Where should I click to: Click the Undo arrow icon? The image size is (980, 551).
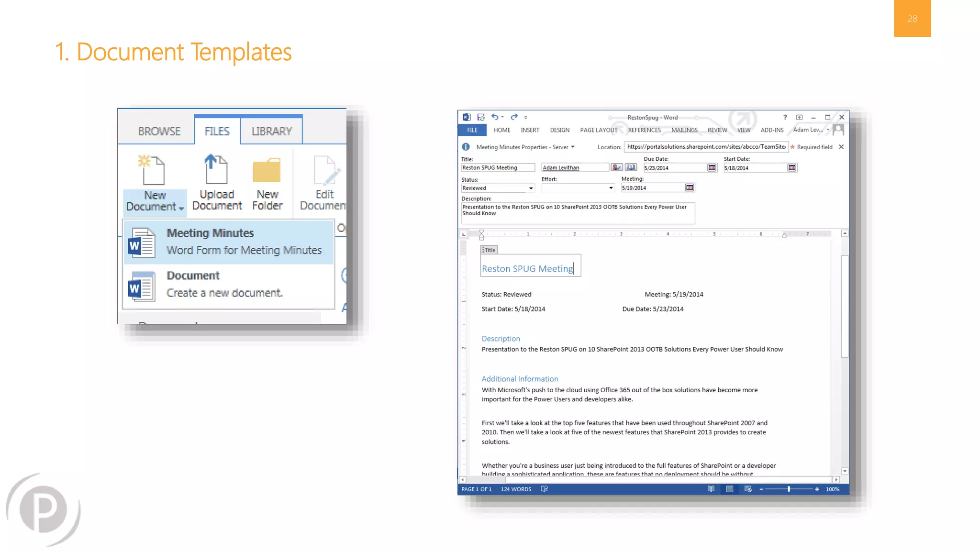pos(494,117)
